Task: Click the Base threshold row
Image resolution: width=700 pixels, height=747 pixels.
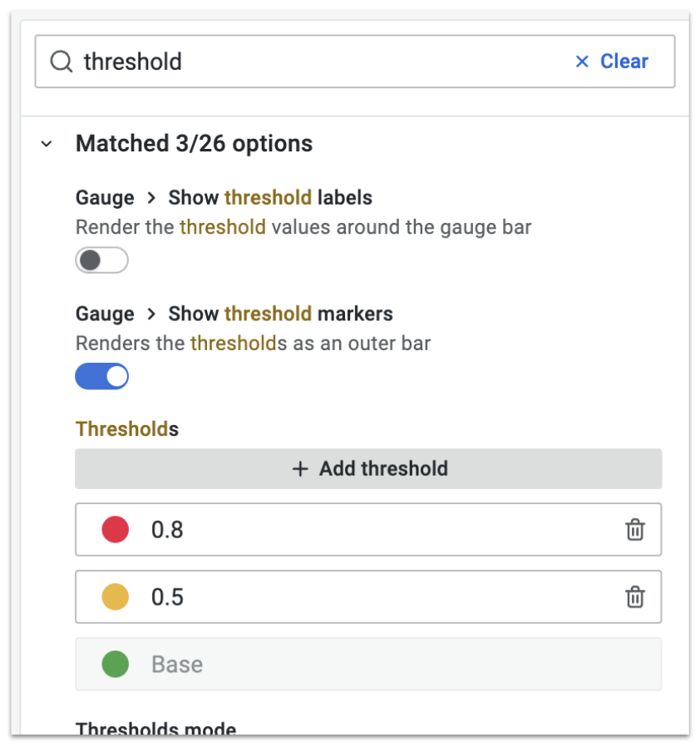Action: pyautogui.click(x=368, y=664)
